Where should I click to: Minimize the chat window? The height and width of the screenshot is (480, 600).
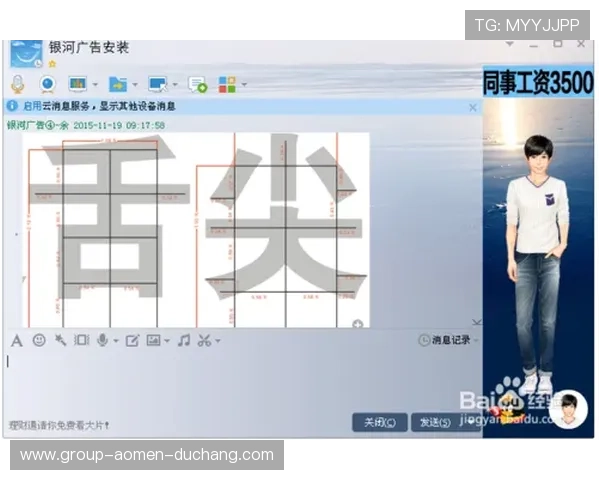(534, 45)
